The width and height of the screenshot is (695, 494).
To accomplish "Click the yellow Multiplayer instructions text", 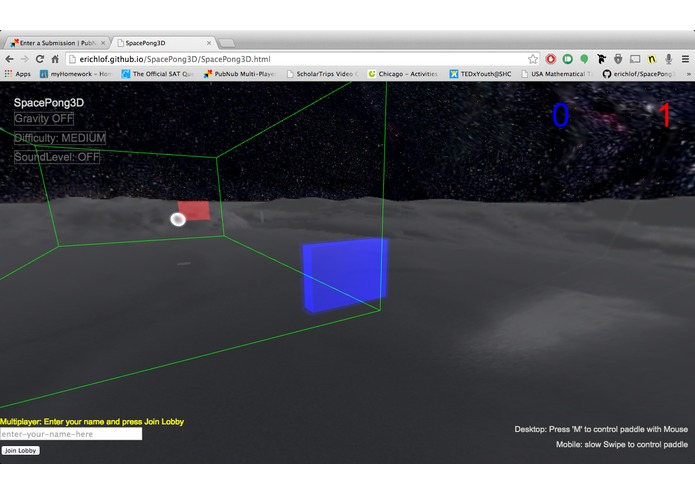I will [92, 422].
